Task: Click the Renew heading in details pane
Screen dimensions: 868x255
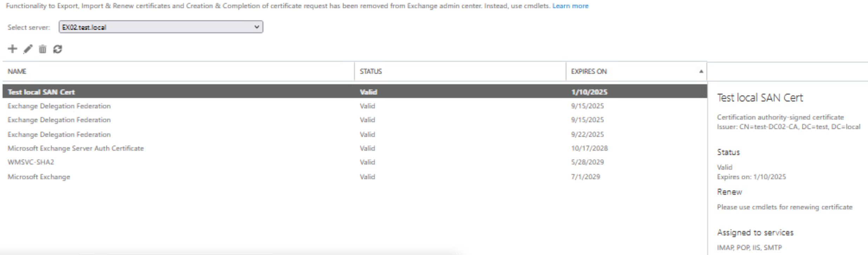Action: pos(729,192)
